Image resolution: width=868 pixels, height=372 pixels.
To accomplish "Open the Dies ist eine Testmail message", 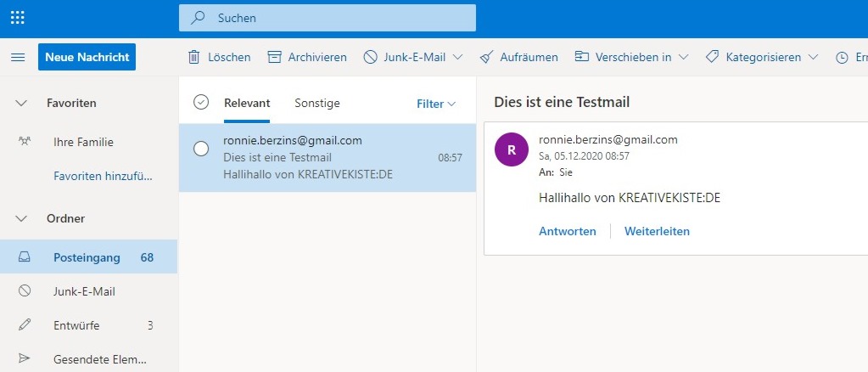I will (x=328, y=157).
